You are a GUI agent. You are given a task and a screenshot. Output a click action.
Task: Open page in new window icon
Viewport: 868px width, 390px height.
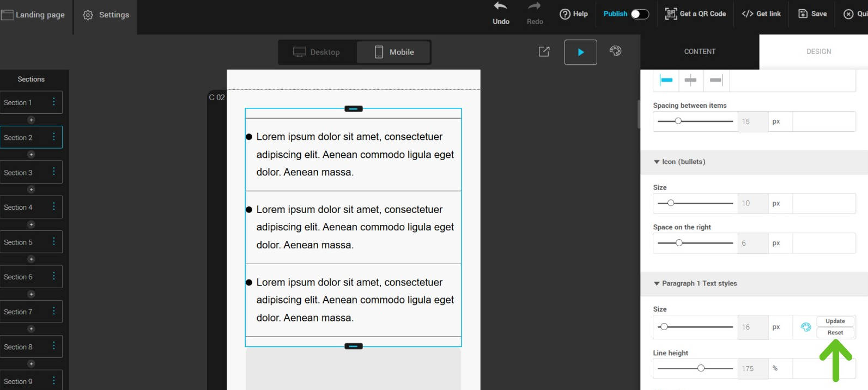coord(544,51)
